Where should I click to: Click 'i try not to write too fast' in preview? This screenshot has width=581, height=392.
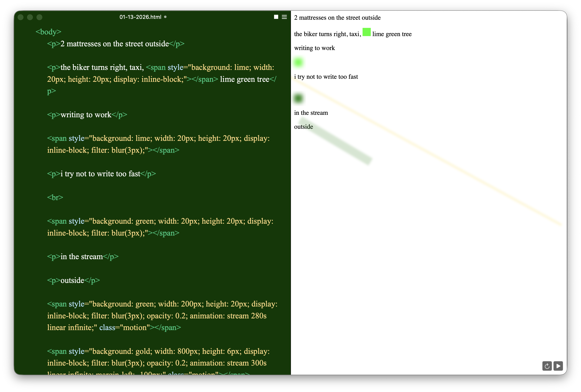326,77
